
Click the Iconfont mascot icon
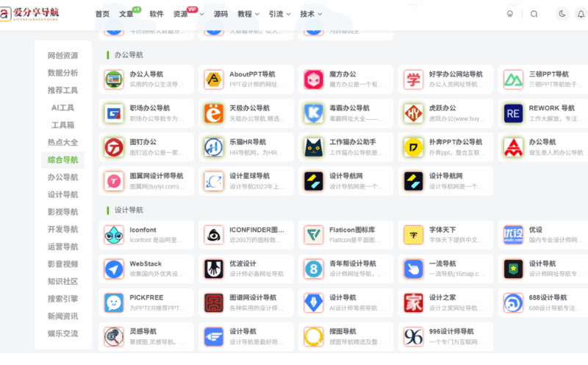(114, 235)
